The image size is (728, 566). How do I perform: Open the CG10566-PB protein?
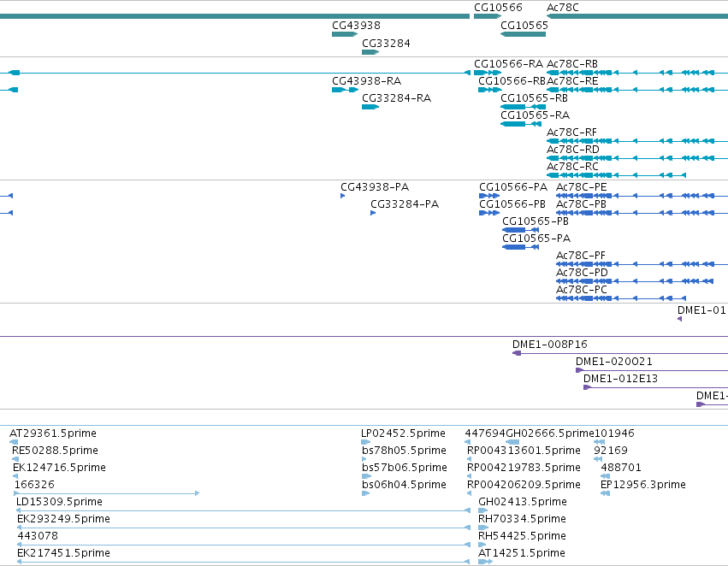tap(512, 204)
